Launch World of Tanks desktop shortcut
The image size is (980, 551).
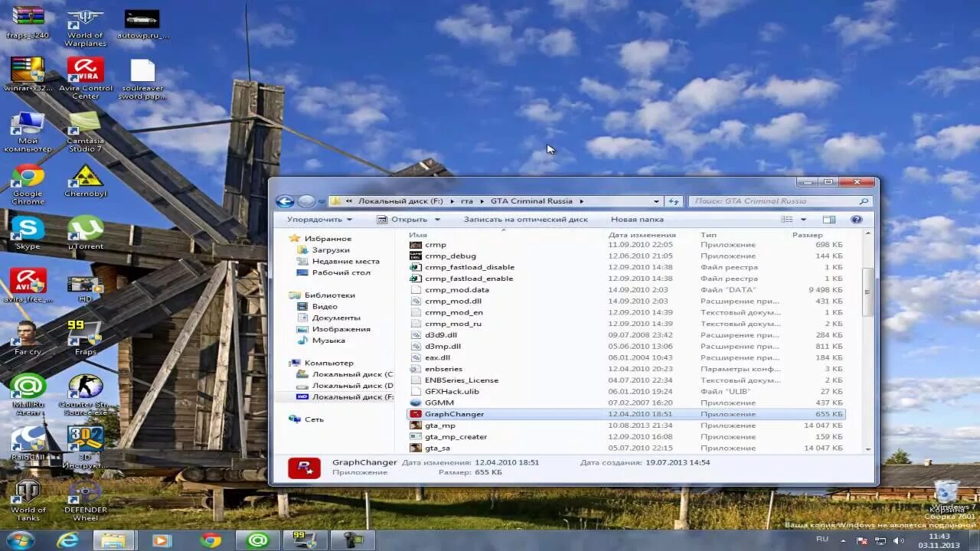28,501
